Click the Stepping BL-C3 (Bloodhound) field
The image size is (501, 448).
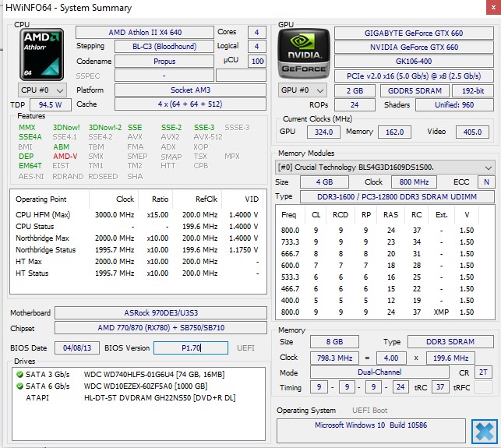[x=164, y=47]
